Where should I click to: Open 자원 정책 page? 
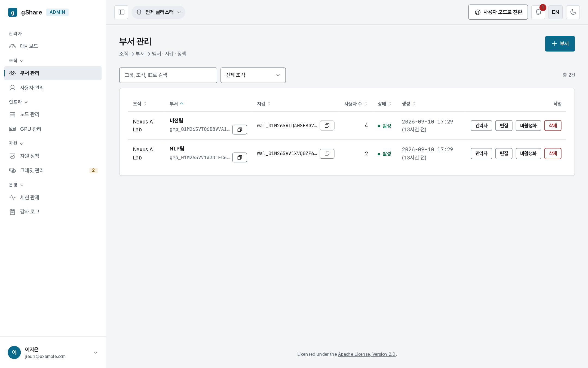pyautogui.click(x=53, y=156)
